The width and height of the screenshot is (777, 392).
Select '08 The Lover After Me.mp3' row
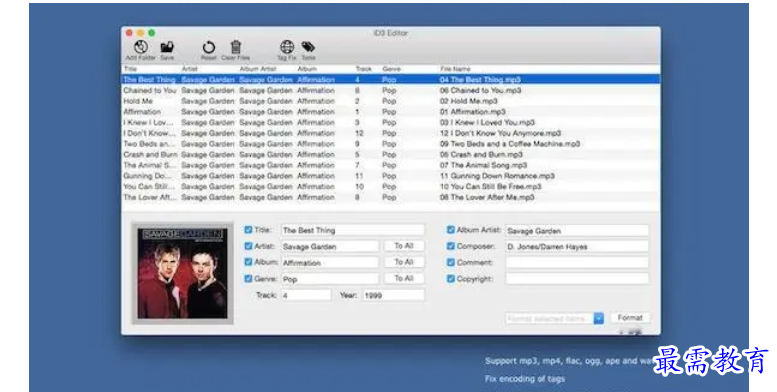pyautogui.click(x=390, y=197)
